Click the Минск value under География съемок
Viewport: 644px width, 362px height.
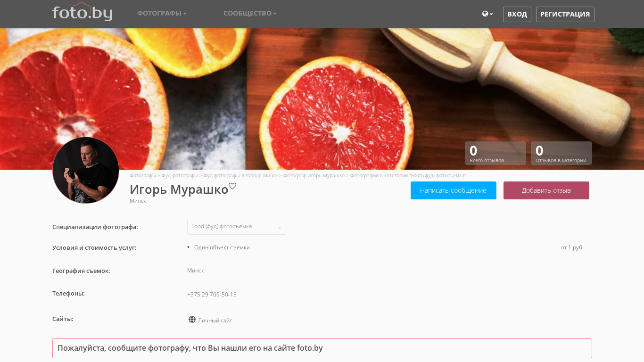click(196, 271)
